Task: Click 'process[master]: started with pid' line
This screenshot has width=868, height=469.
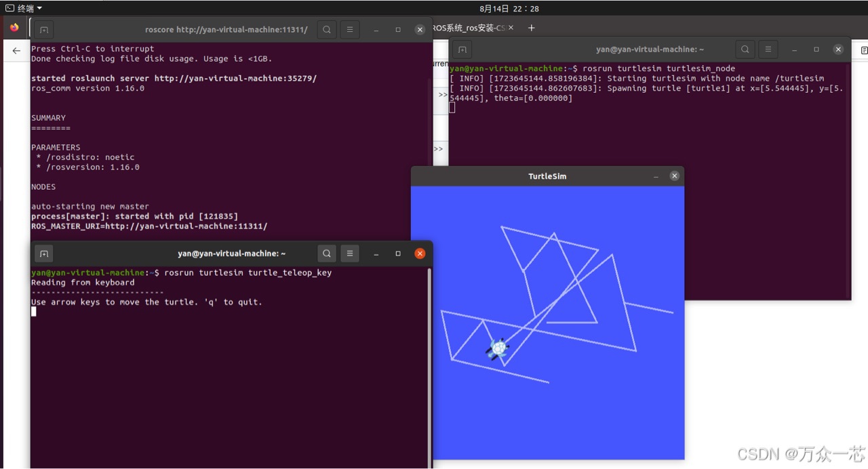Action: [x=134, y=216]
